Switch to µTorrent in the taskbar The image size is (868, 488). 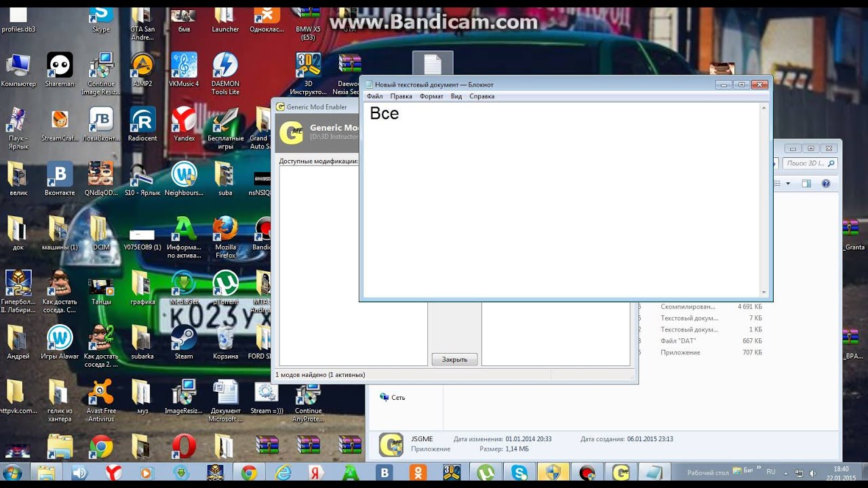click(x=486, y=473)
